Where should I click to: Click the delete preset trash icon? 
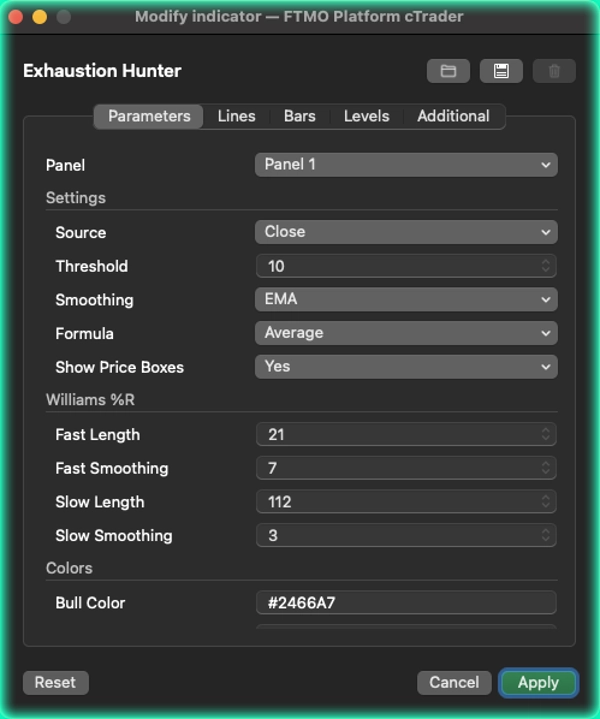coord(554,71)
